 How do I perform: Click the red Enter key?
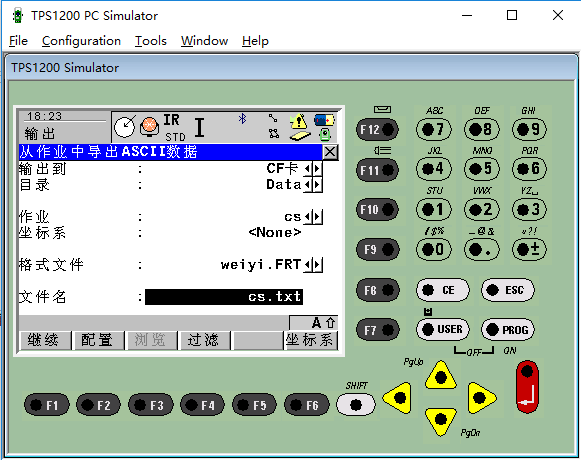527,387
